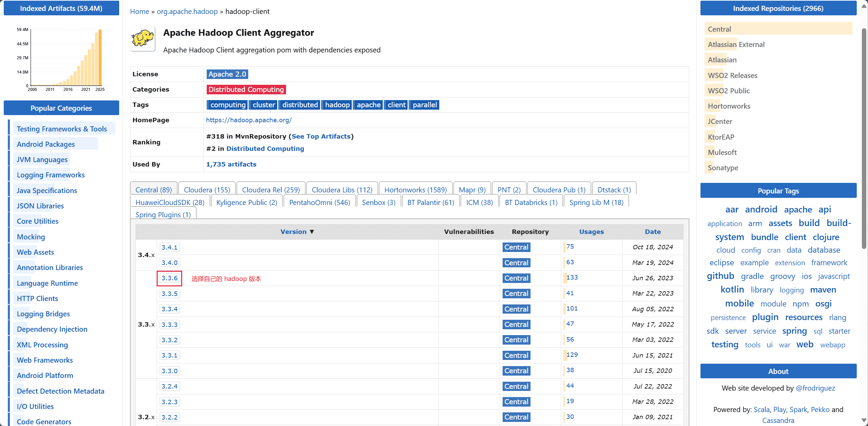Click the Hadoop elephant logo image
The width and height of the screenshot is (868, 426).
[143, 38]
